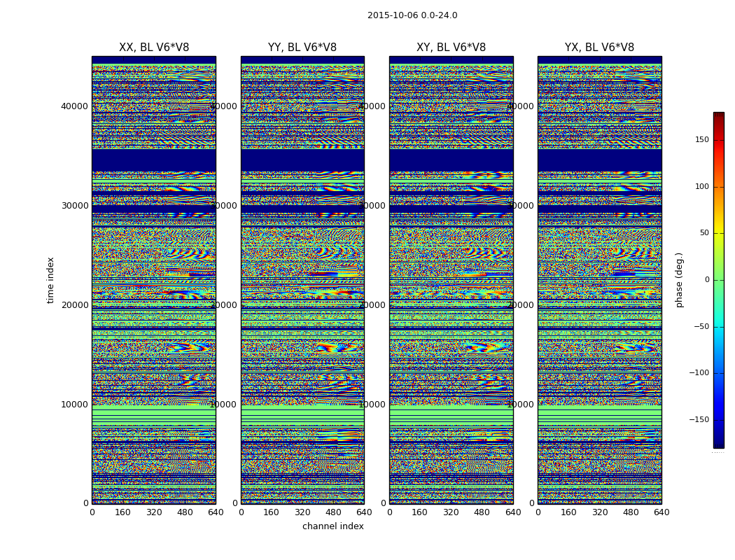Click the 40000 y-tick of the XX plot

pyautogui.click(x=74, y=106)
